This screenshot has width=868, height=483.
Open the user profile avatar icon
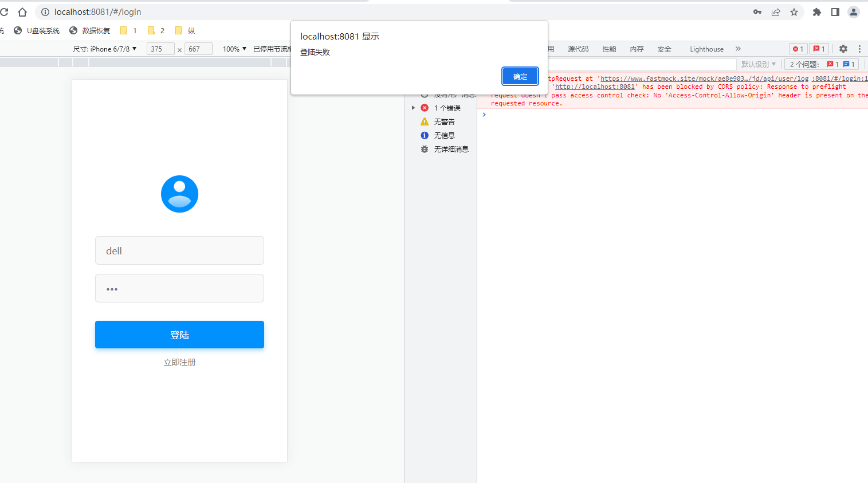tap(854, 12)
